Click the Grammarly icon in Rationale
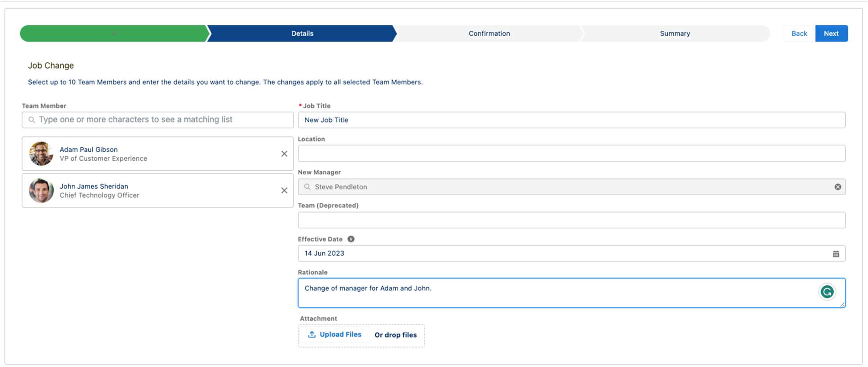Image resolution: width=868 pixels, height=367 pixels. pyautogui.click(x=827, y=292)
